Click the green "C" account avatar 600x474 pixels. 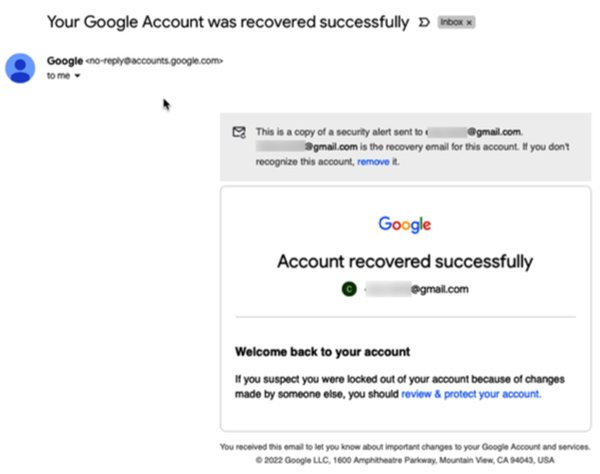348,290
